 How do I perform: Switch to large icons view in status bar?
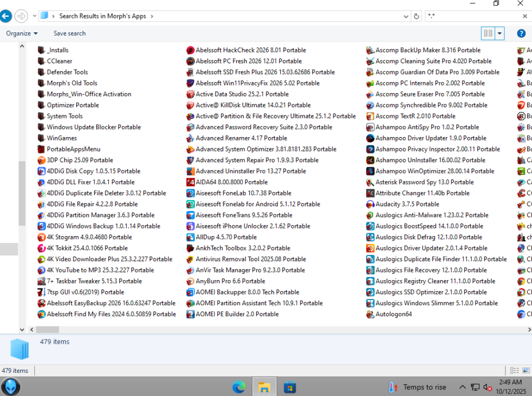(526, 370)
